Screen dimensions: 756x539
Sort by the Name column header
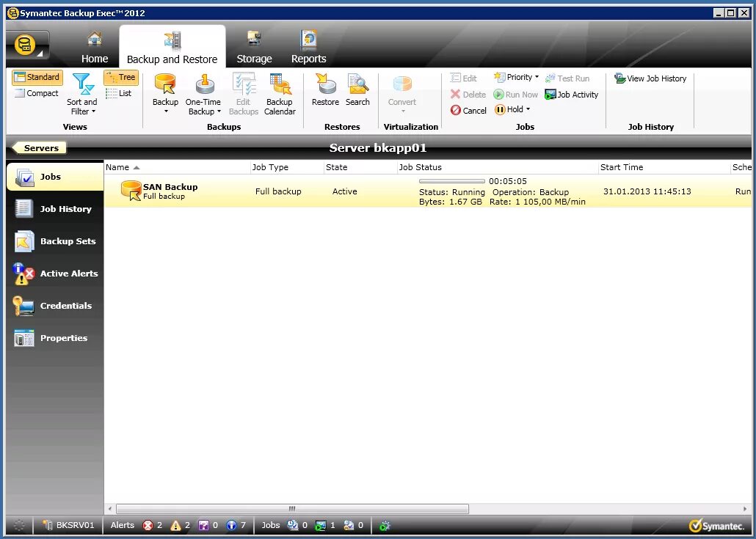(178, 167)
